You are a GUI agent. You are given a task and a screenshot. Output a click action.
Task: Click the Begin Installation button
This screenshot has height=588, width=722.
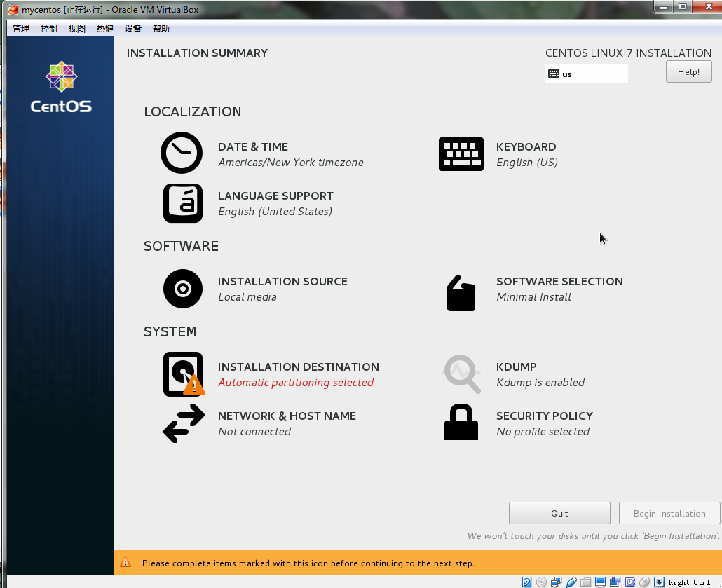tap(669, 514)
